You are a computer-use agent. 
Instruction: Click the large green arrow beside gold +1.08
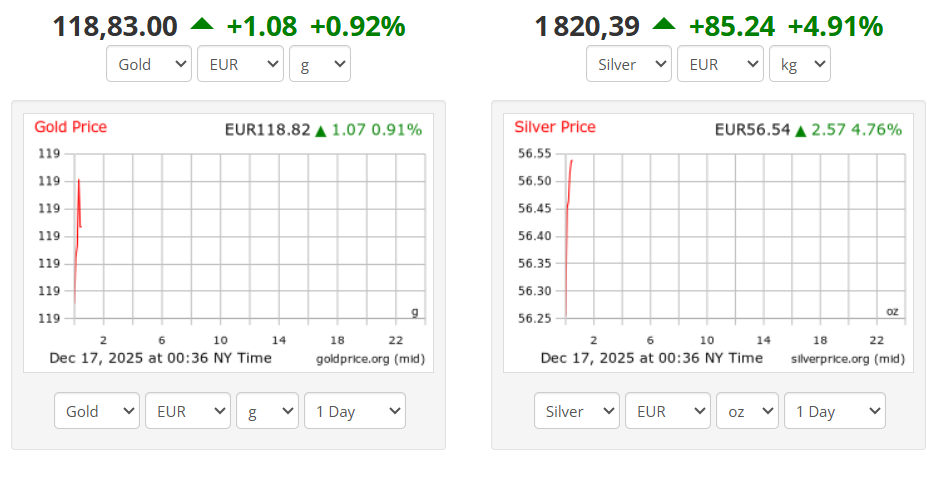click(x=201, y=24)
